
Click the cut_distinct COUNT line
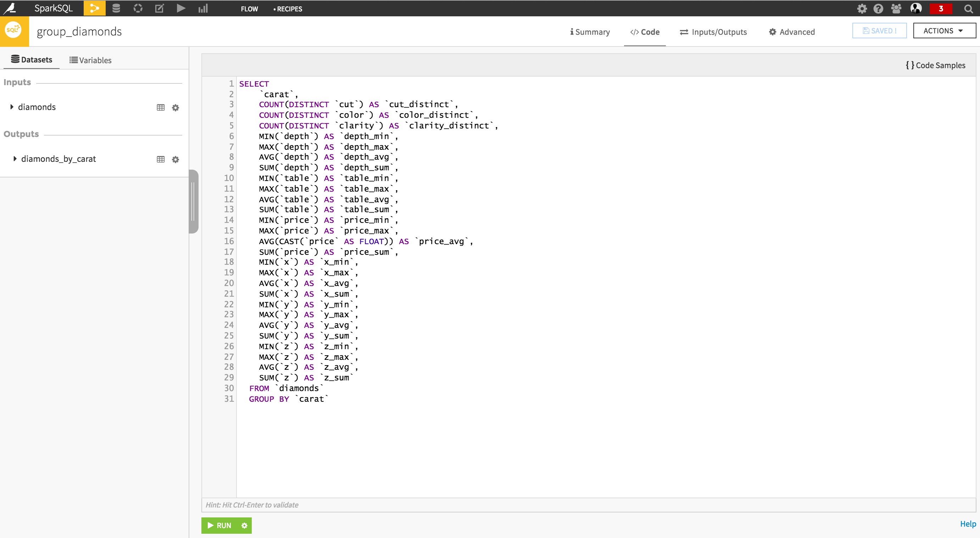[358, 104]
